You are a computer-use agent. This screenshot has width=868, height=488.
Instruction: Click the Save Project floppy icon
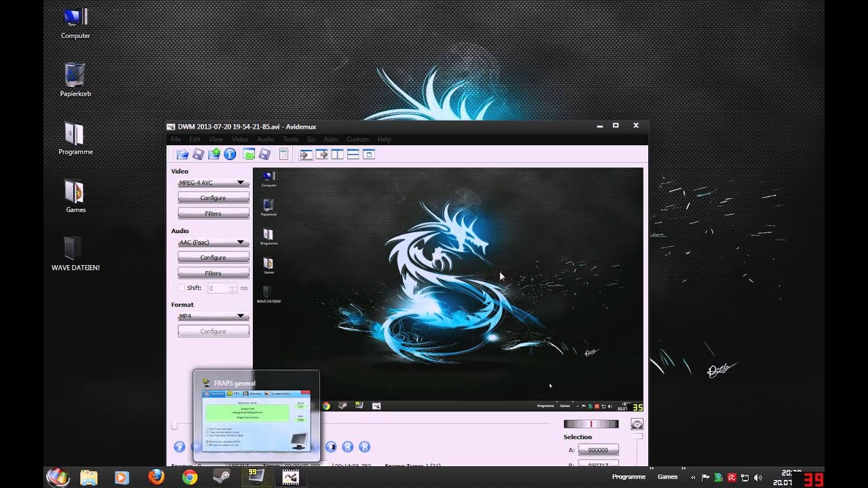265,155
